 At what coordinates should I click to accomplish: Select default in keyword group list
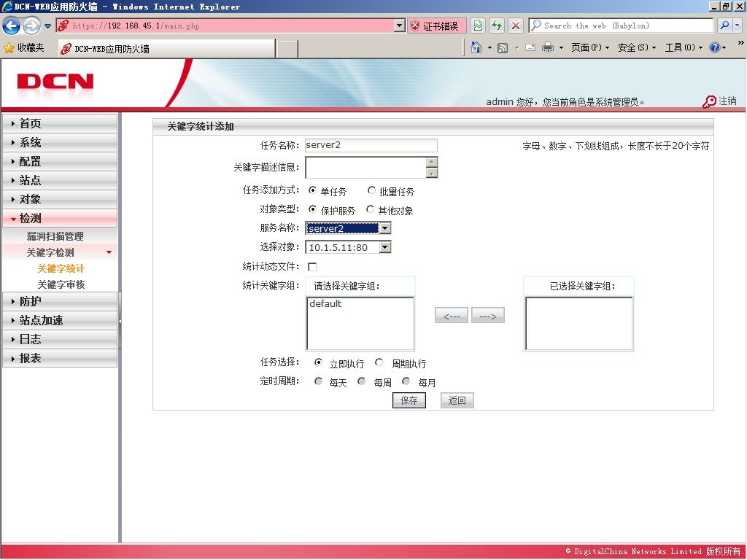(325, 304)
